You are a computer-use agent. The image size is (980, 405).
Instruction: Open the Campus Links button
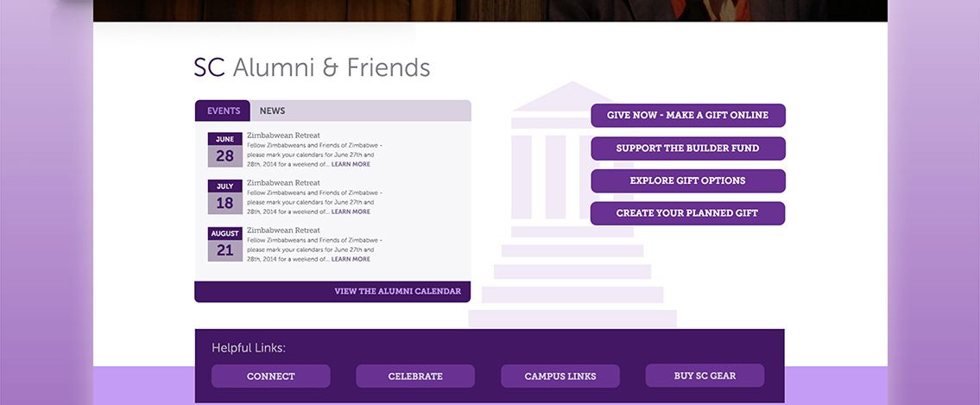pos(560,377)
